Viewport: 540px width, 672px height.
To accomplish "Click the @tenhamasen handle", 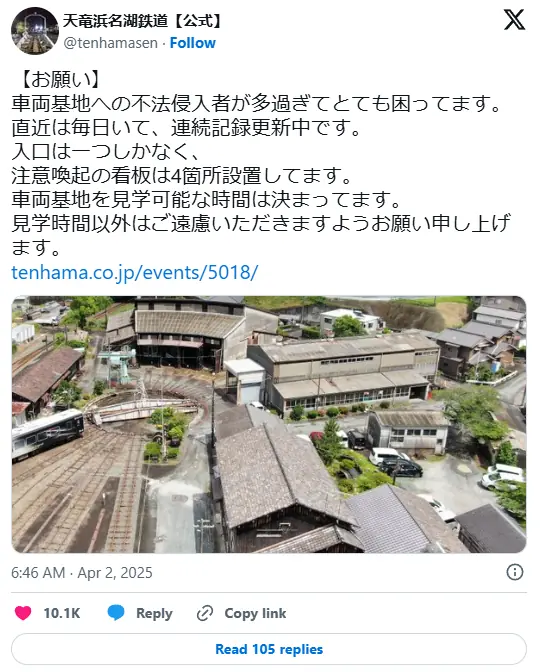I will pos(111,43).
